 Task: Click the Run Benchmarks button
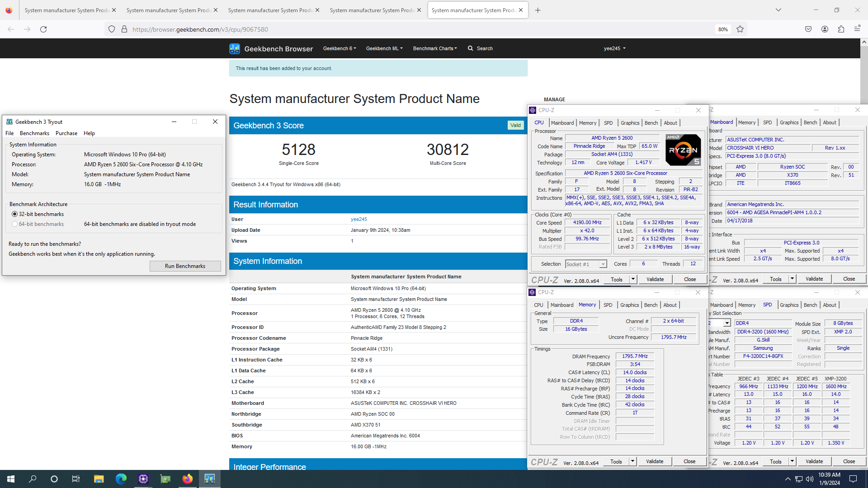click(x=185, y=266)
